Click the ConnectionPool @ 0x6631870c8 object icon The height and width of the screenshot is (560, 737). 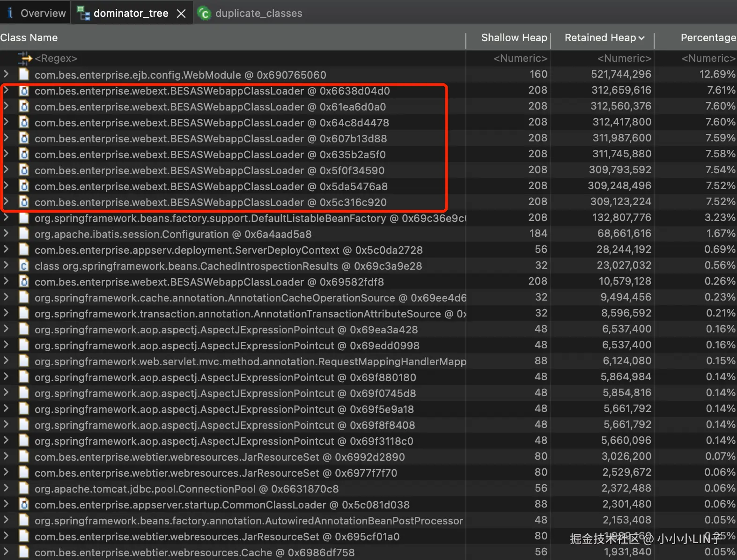[x=24, y=488]
